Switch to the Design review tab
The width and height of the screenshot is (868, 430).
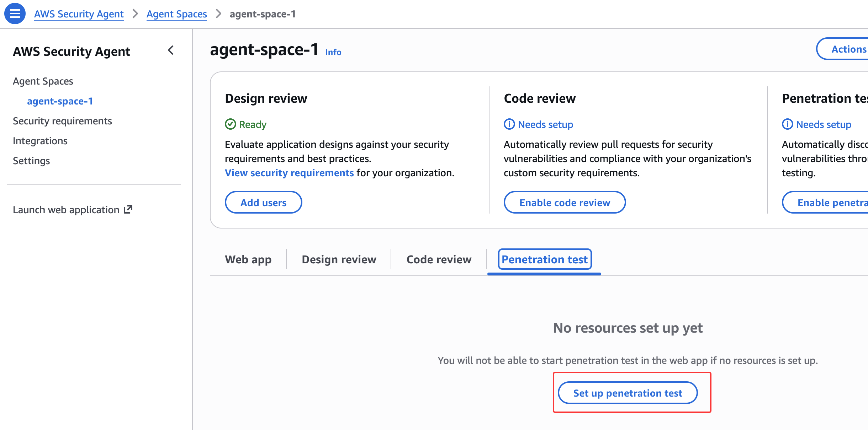coord(339,259)
